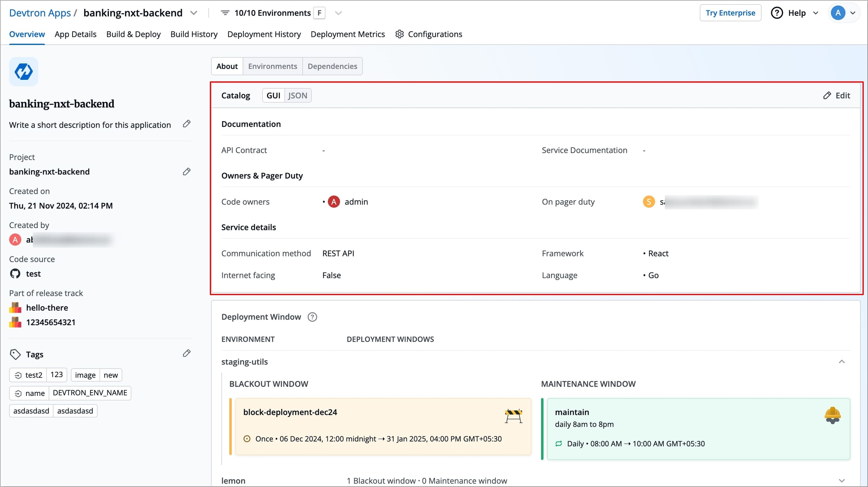Edit Tags using the pencil icon
This screenshot has width=868, height=487.
tap(186, 353)
